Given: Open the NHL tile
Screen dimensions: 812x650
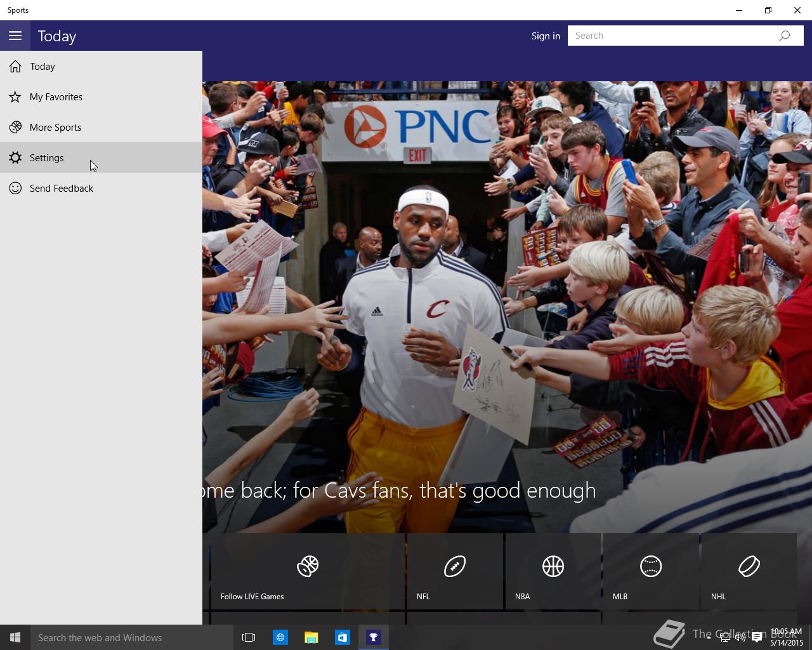Looking at the screenshot, I should (x=749, y=571).
